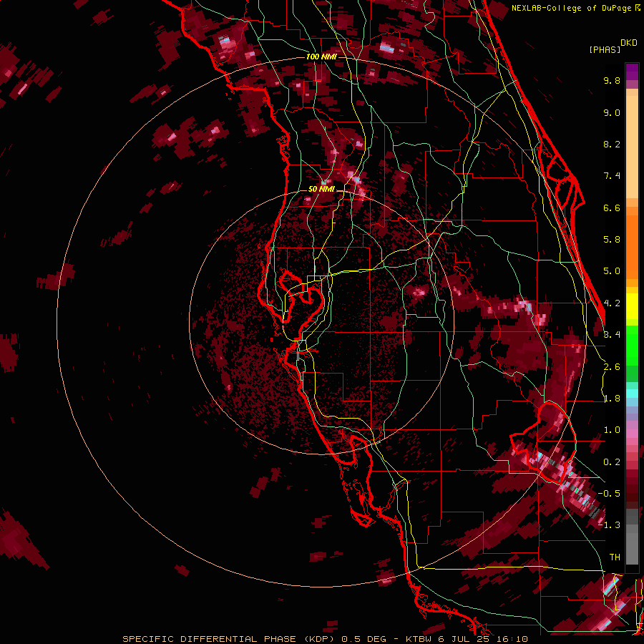Pick the bright green segment of the color bar
This screenshot has width=644, height=644.
click(632, 345)
